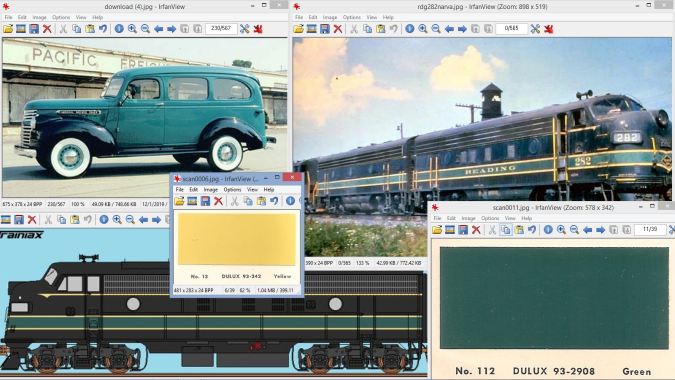Click the yellow Dulux 93-342 swatch image
This screenshot has height=380, width=675.
point(237,239)
